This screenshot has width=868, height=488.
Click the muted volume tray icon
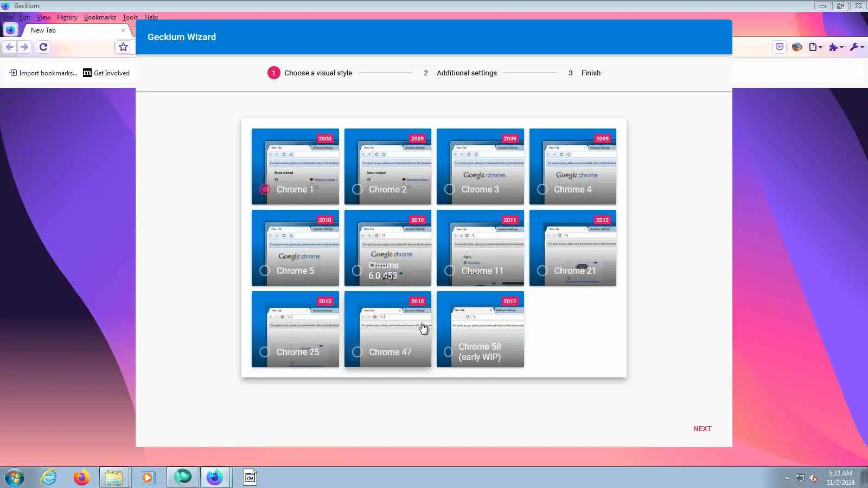tap(813, 478)
